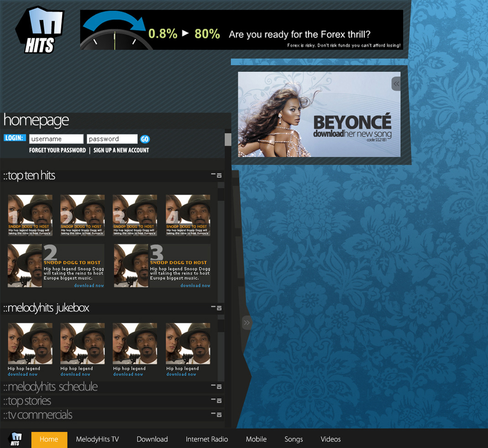This screenshot has width=488, height=448.
Task: Click the homepage panel scrollbar thumb
Action: pyautogui.click(x=228, y=140)
